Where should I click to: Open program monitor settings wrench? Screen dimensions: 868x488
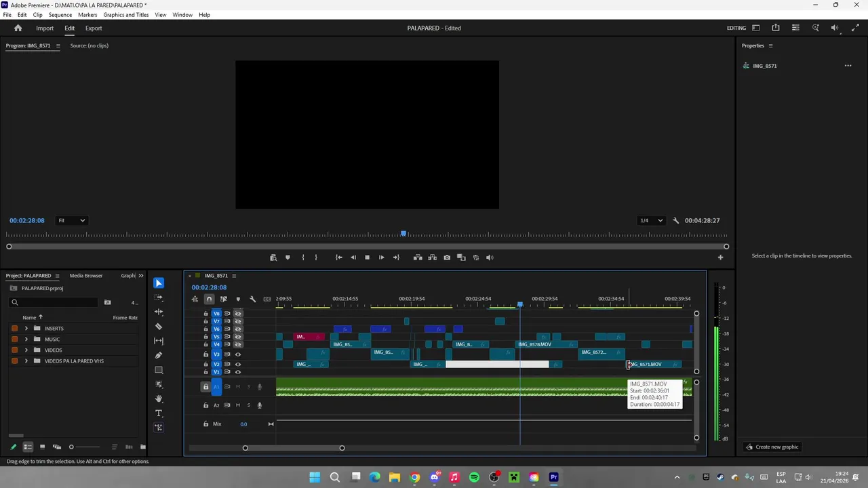(x=675, y=220)
